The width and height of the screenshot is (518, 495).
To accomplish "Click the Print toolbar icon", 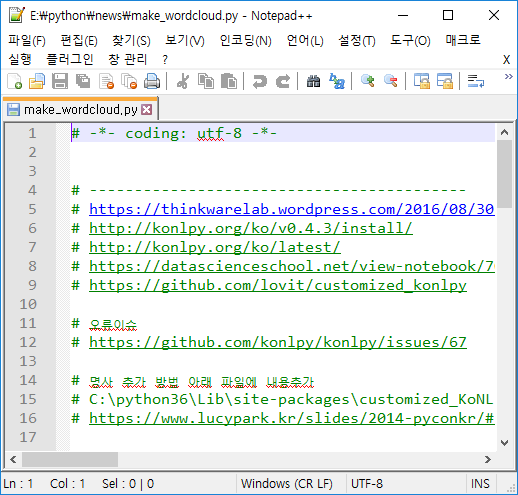I will [152, 81].
